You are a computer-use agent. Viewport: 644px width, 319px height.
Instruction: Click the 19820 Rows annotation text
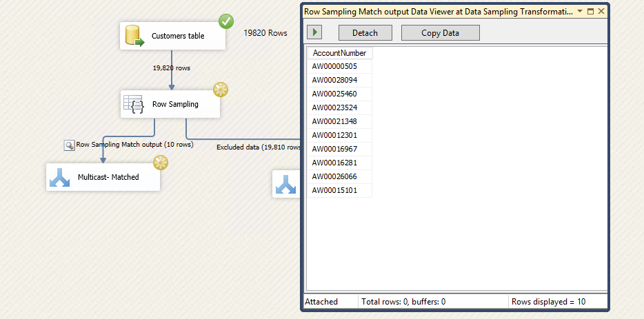(x=265, y=32)
